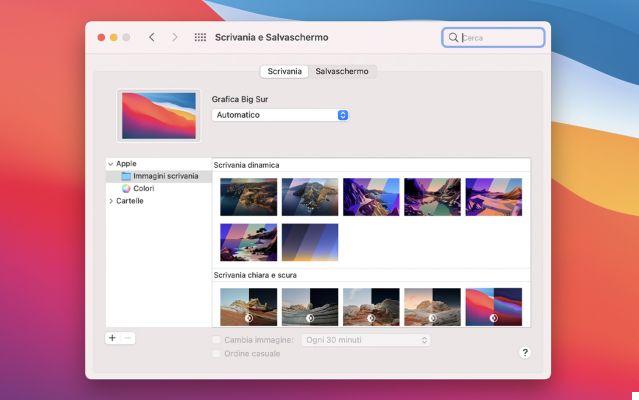Click the Immagini scrivania folder icon
Screen dimensions: 639x400
coord(126,176)
